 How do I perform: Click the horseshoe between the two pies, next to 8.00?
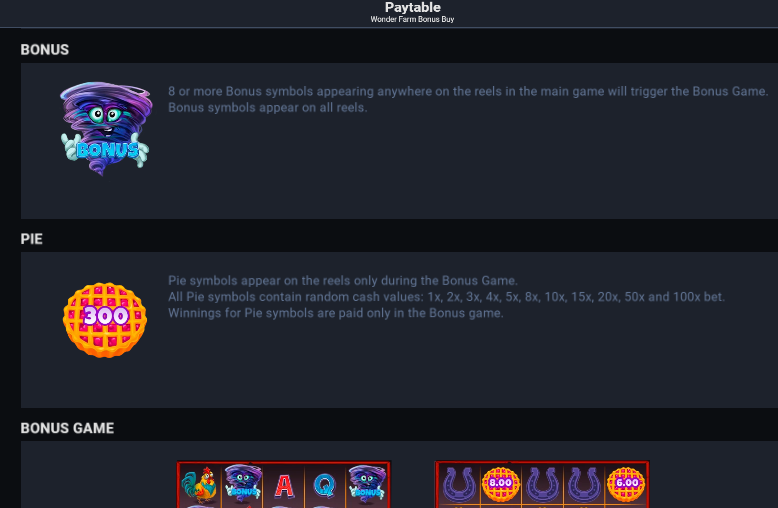542,485
